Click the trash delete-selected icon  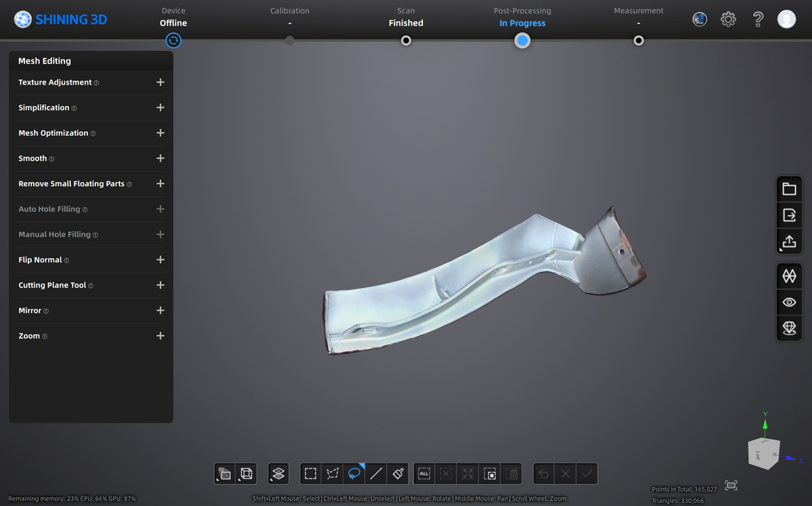coord(513,474)
